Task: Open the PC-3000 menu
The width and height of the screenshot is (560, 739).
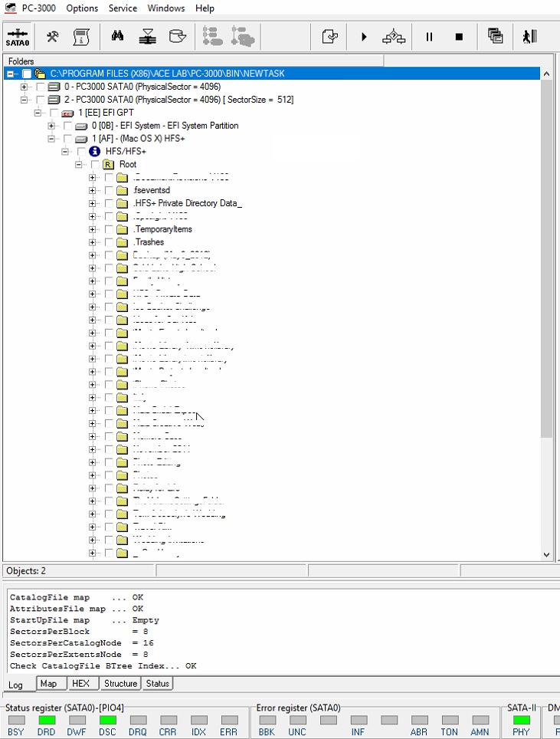Action: point(38,8)
